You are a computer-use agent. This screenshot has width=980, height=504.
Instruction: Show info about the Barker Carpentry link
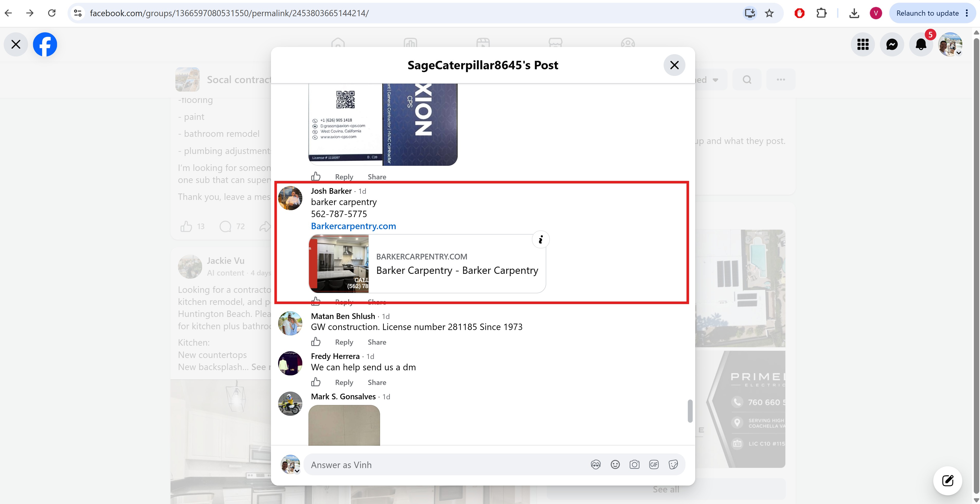[x=541, y=239]
